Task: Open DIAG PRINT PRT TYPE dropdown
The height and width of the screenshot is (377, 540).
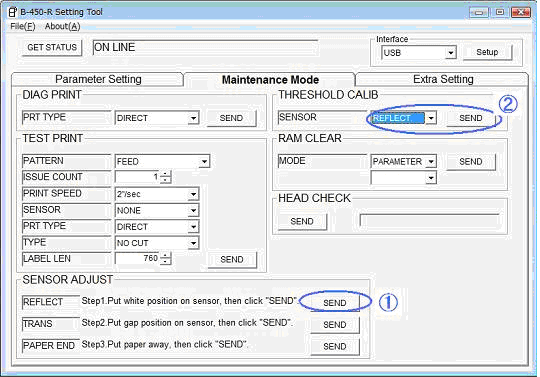Action: point(194,118)
